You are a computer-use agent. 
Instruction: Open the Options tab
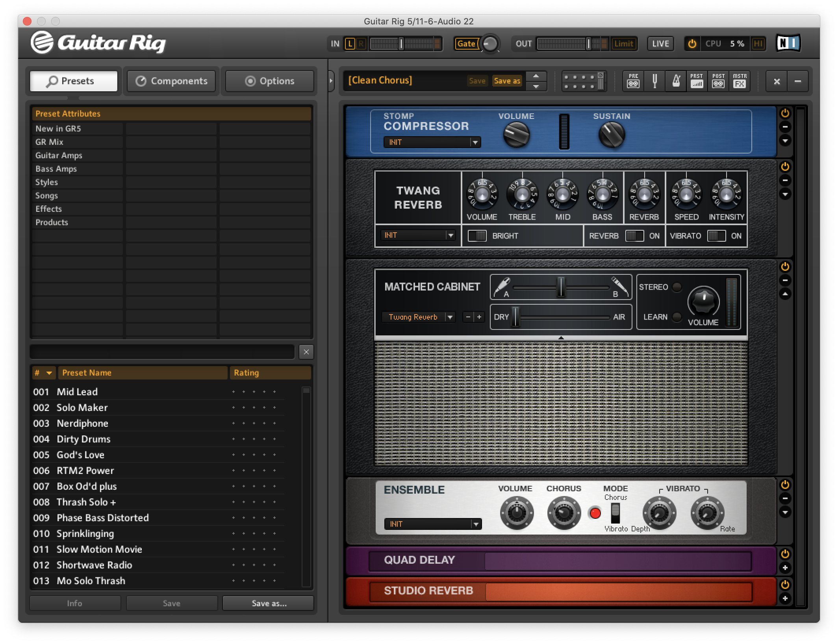click(x=269, y=81)
